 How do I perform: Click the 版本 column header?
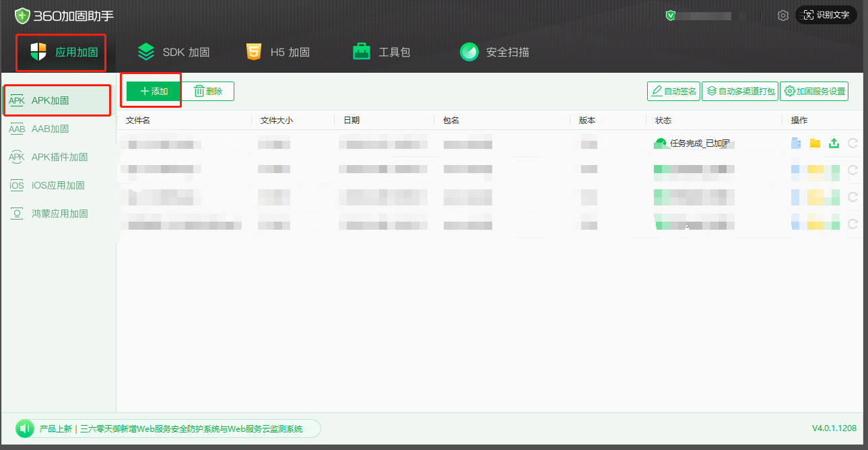(587, 120)
